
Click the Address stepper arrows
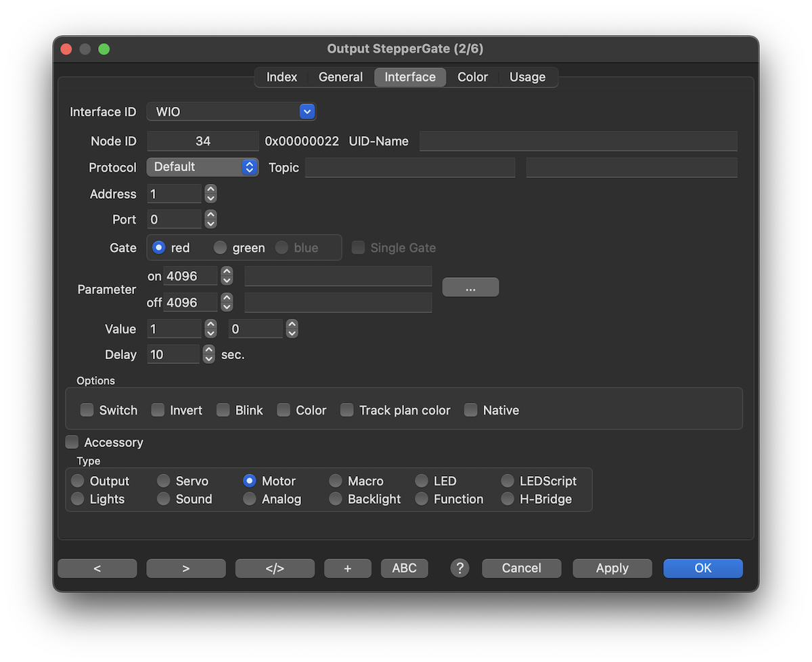[x=211, y=194]
